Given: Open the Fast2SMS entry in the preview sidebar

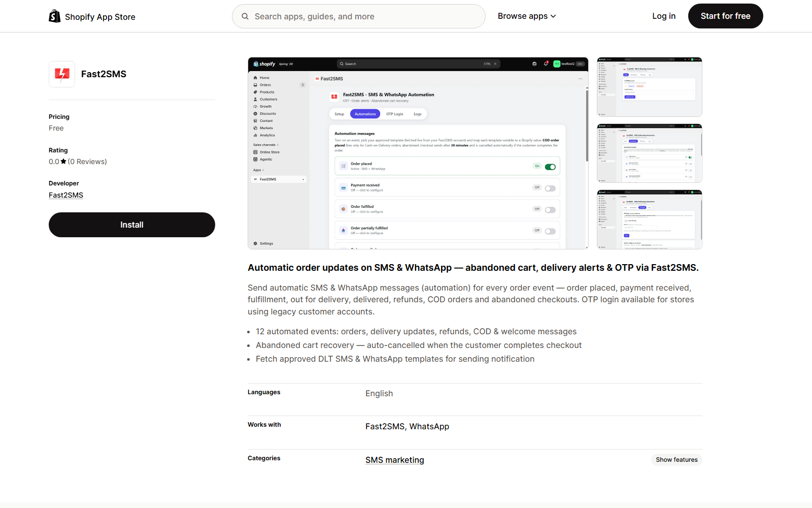Looking at the screenshot, I should click(279, 179).
